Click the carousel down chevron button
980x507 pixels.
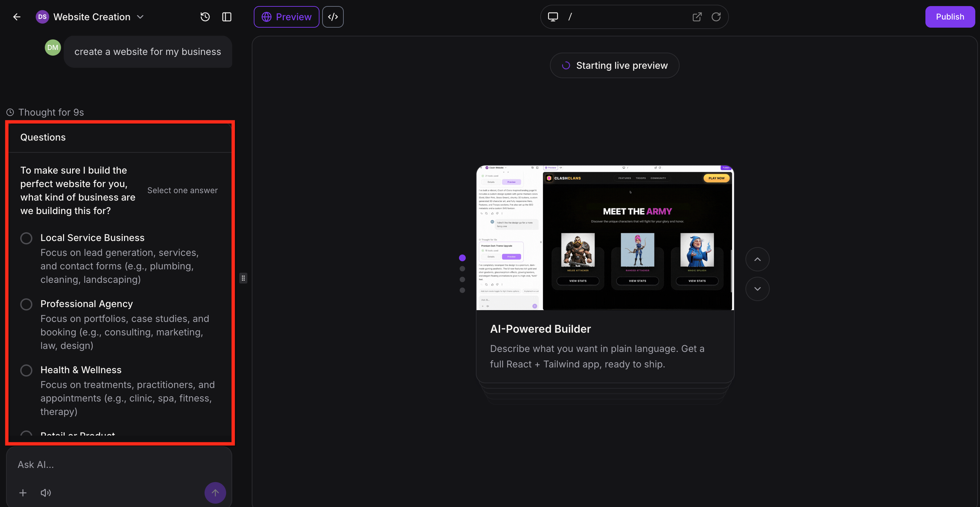point(757,289)
